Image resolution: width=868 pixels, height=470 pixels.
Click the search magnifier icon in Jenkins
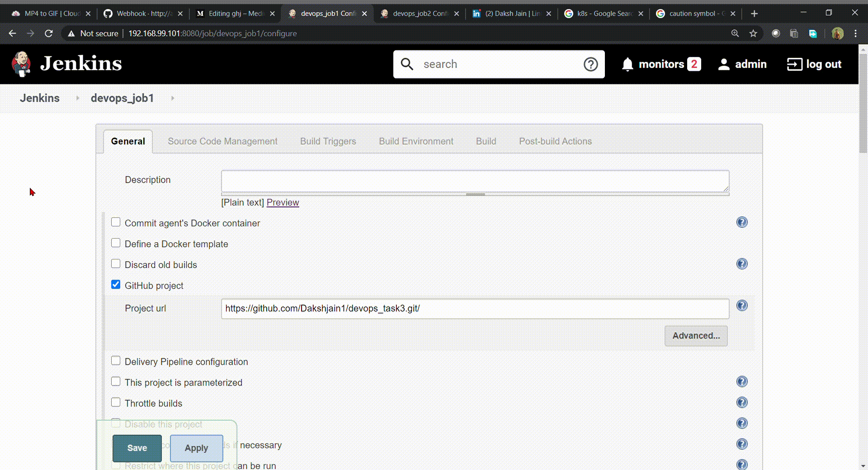click(x=407, y=64)
